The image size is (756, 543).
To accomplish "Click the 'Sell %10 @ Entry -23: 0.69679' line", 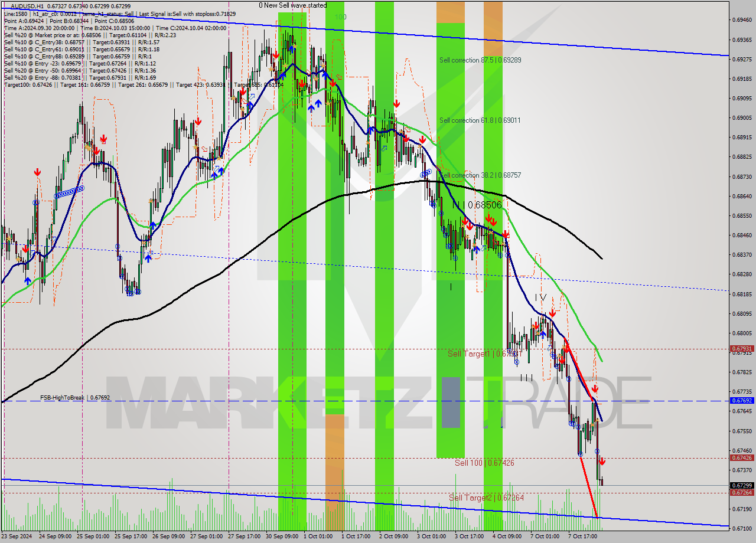I will pos(80,64).
